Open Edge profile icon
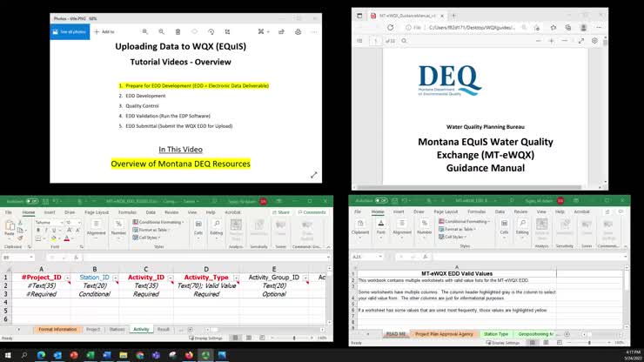Screen dimensions: 644x362 pos(583,28)
